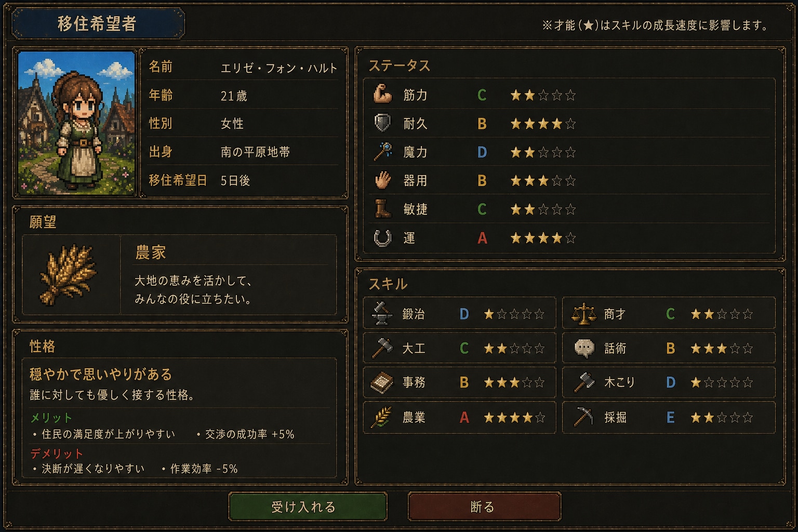Click the star rating for 耐久

click(543, 124)
